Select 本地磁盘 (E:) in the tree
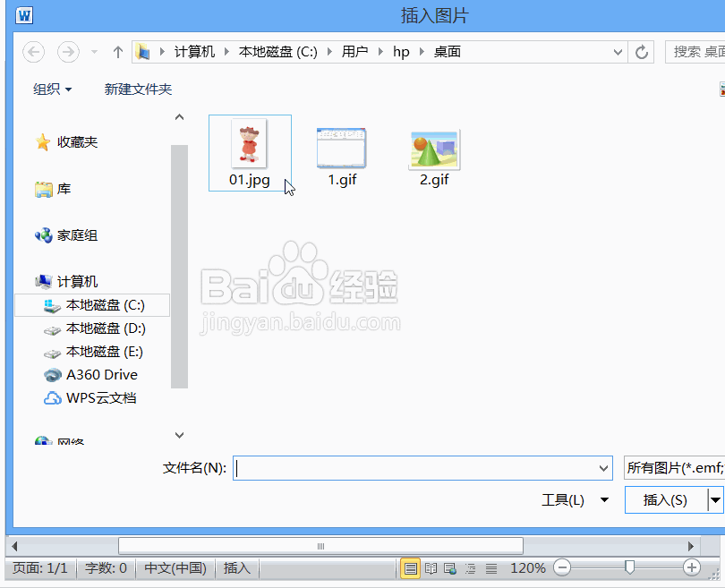This screenshot has width=725, height=588. tap(105, 352)
